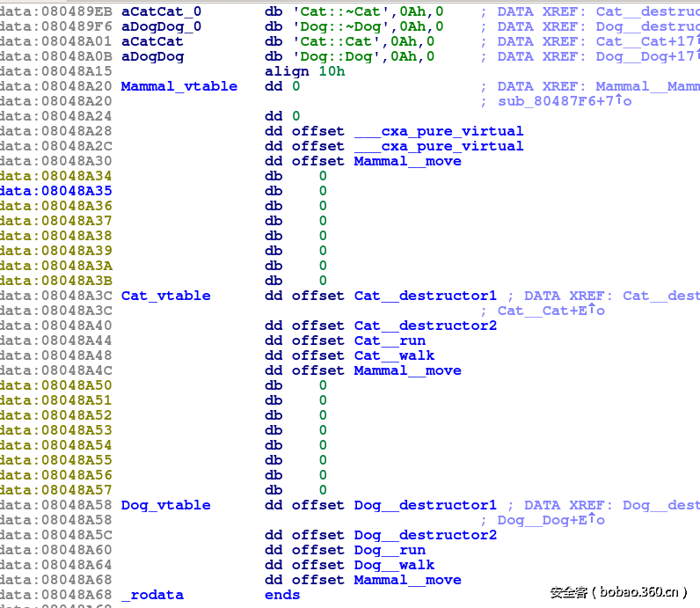Click the aCatCat_0 string label
The image size is (700, 608).
pyautogui.click(x=161, y=11)
